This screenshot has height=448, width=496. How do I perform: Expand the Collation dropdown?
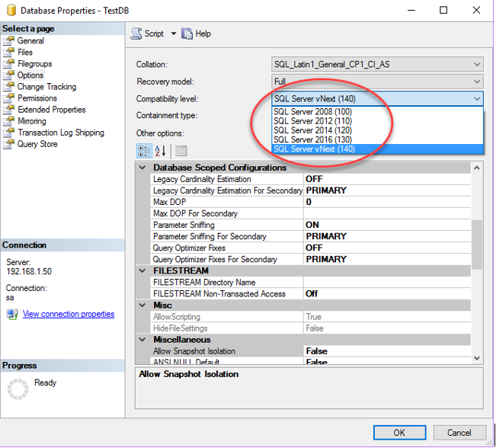click(476, 65)
